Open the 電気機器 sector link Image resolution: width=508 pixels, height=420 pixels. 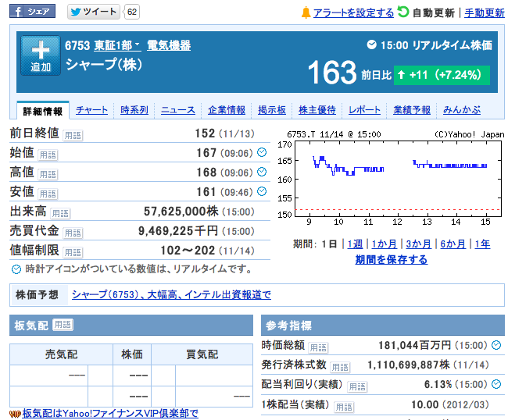tap(169, 45)
